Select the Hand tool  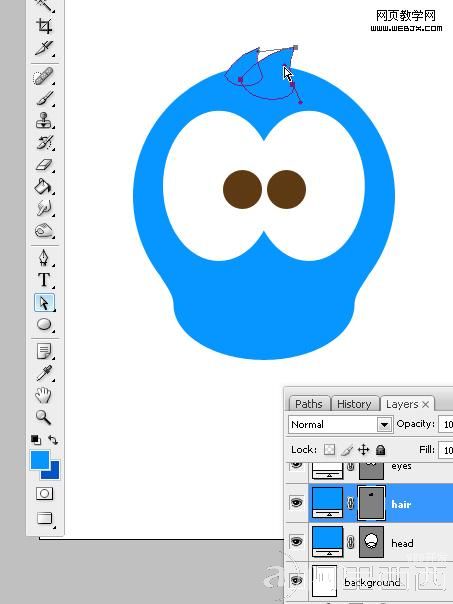44,395
